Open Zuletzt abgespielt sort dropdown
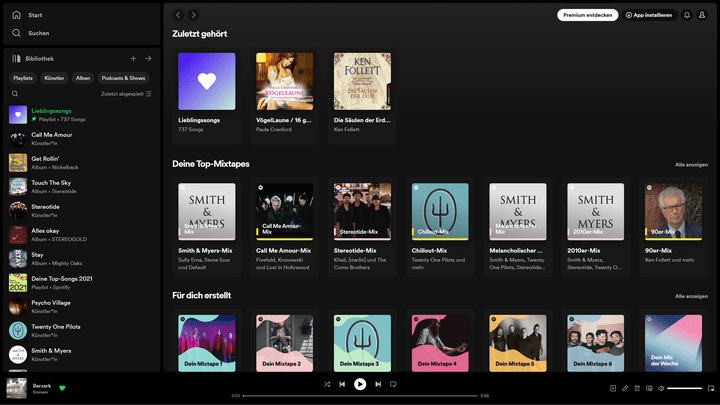 tap(126, 93)
